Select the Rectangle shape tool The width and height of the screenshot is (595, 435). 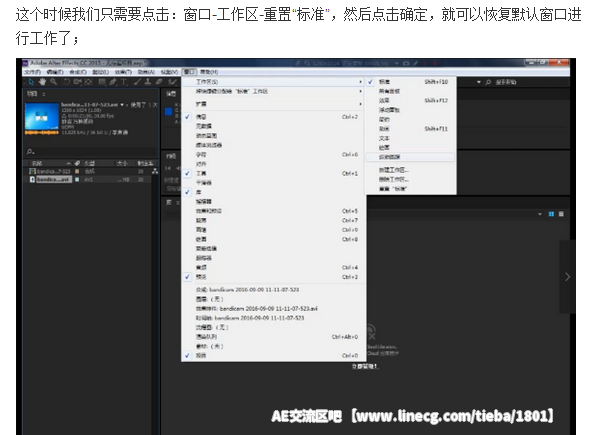click(x=102, y=82)
